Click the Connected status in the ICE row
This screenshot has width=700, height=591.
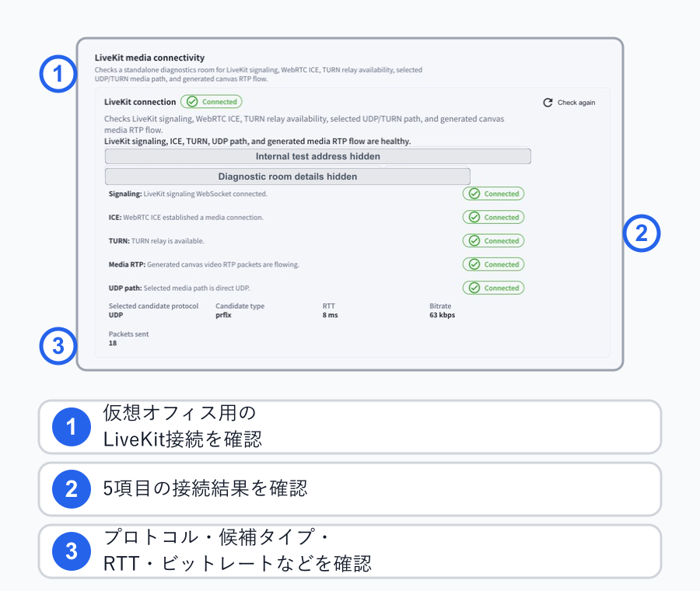point(493,218)
